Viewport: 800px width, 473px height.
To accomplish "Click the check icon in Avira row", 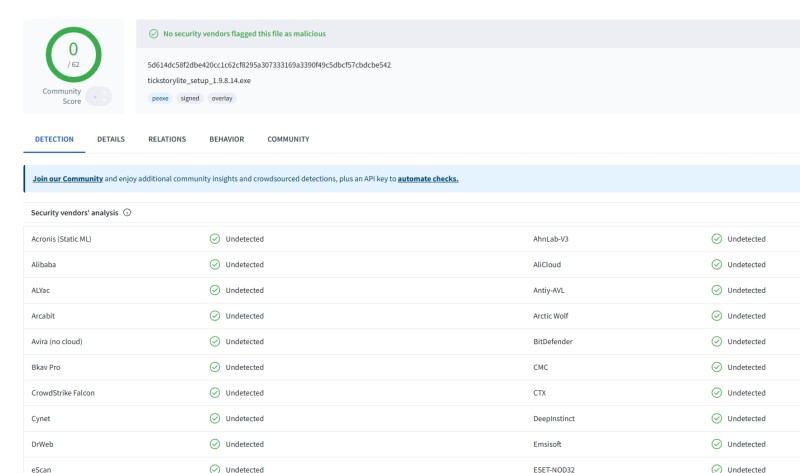I will 215,341.
